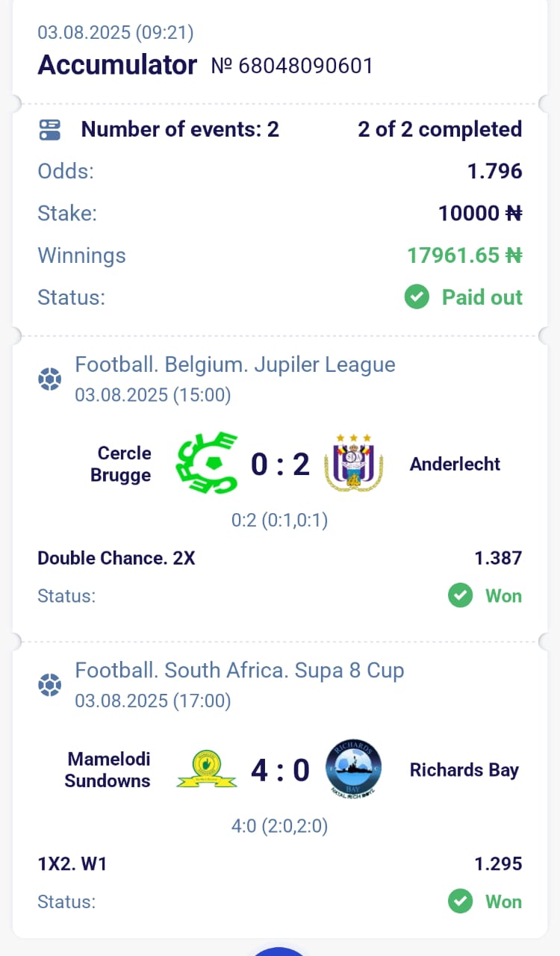Screen dimensions: 560x956
Task: Click the number of events list icon
Action: tap(49, 130)
